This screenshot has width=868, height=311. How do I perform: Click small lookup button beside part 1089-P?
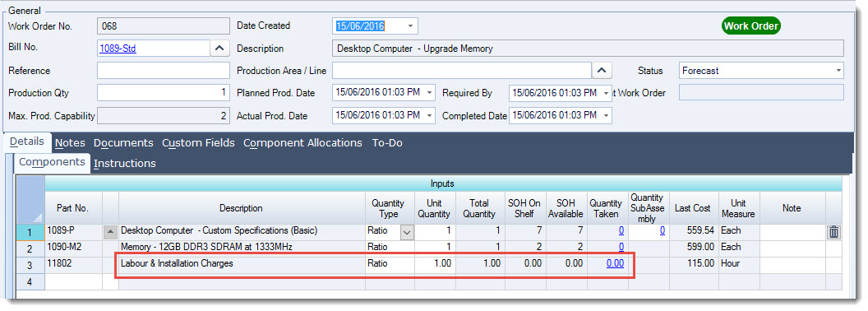point(111,232)
